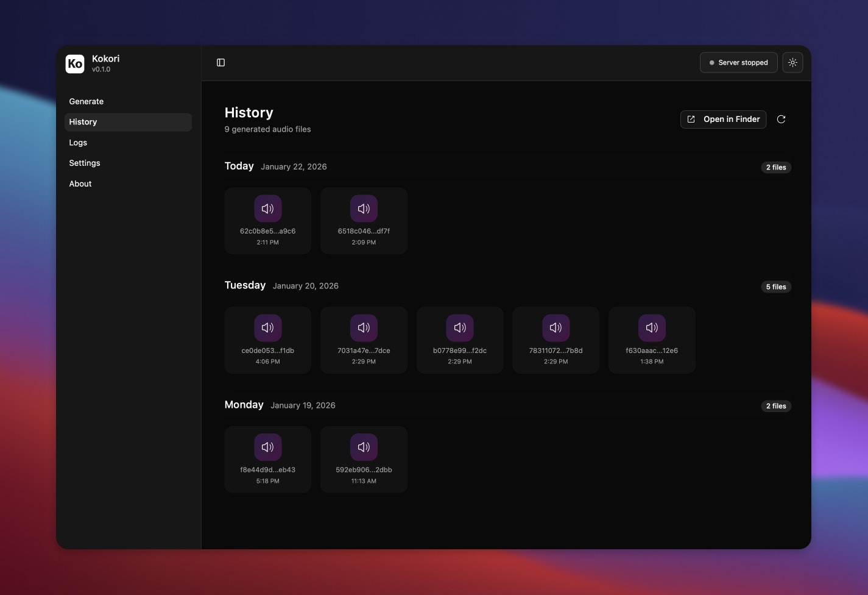Play audio icon for f8e44d9d...eb43

pyautogui.click(x=268, y=447)
